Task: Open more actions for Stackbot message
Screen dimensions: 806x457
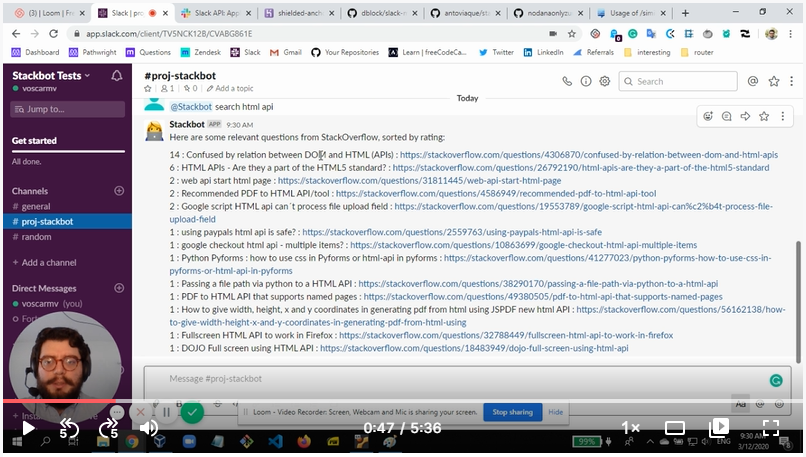Action: 783,116
